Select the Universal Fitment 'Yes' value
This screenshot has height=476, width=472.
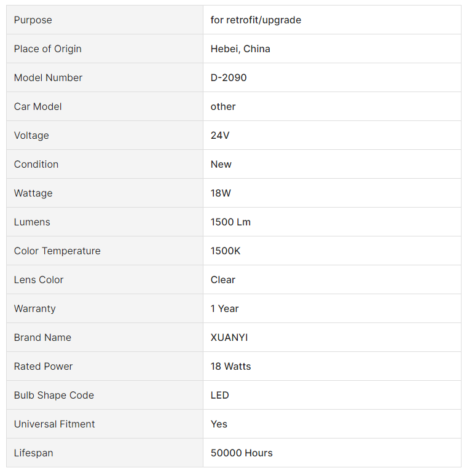(219, 424)
